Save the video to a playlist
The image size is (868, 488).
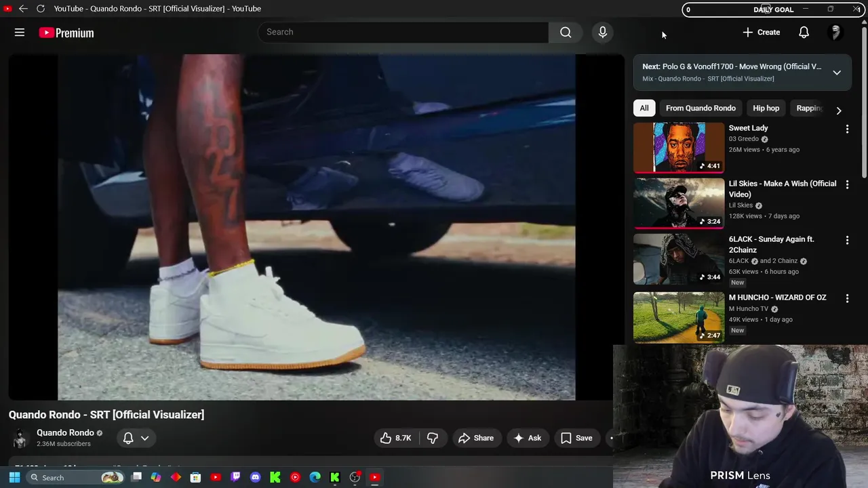tap(576, 438)
